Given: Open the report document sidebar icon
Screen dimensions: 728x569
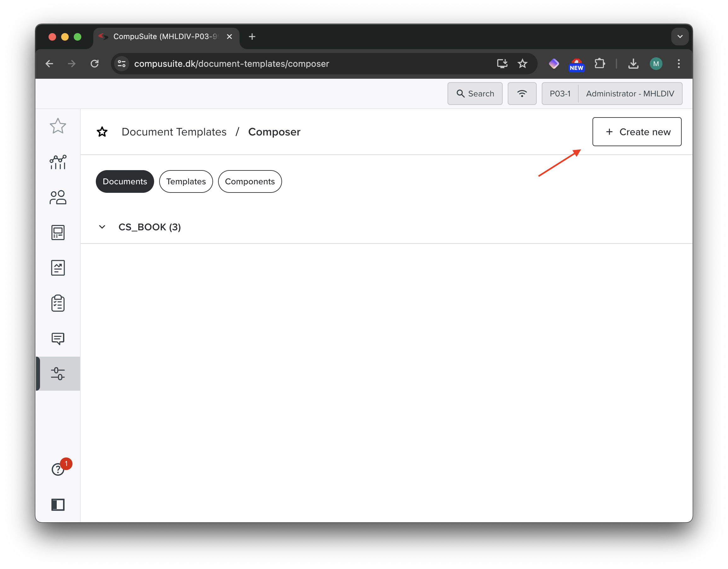Looking at the screenshot, I should [x=58, y=268].
